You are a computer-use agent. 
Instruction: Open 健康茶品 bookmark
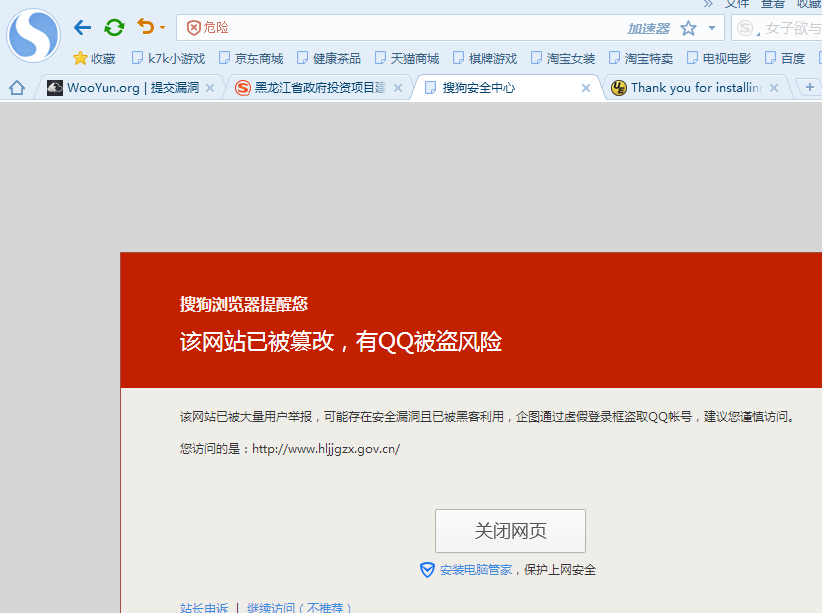coord(329,58)
